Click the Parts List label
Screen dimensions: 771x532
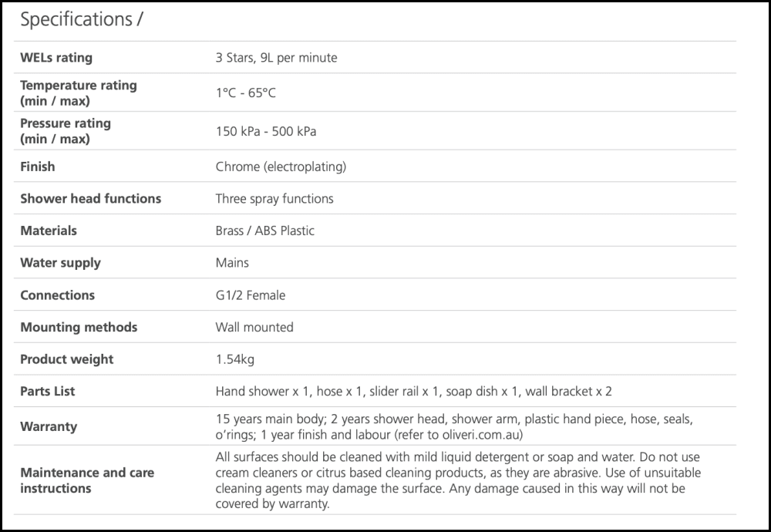tap(48, 392)
